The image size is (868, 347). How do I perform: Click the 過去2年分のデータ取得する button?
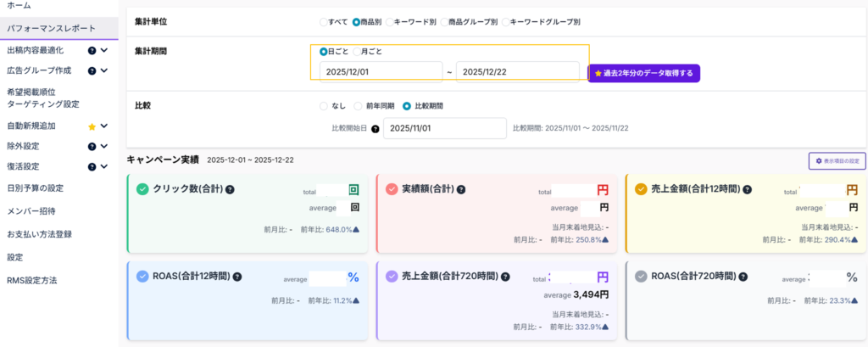[644, 73]
